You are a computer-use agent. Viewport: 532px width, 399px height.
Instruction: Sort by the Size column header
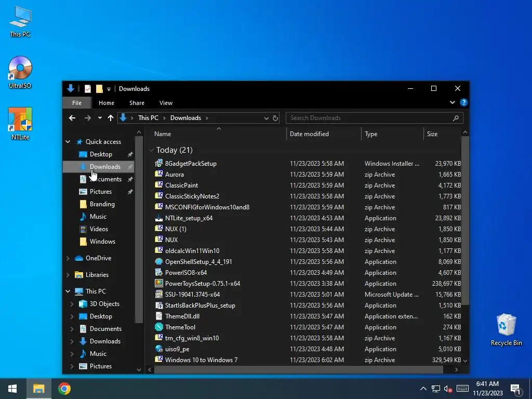[x=443, y=134]
